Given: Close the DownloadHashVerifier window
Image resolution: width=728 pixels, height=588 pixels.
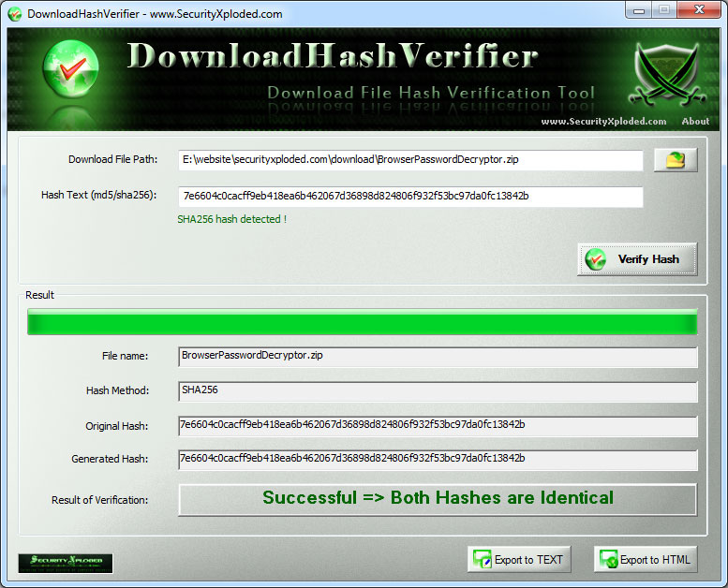Looking at the screenshot, I should tap(696, 11).
